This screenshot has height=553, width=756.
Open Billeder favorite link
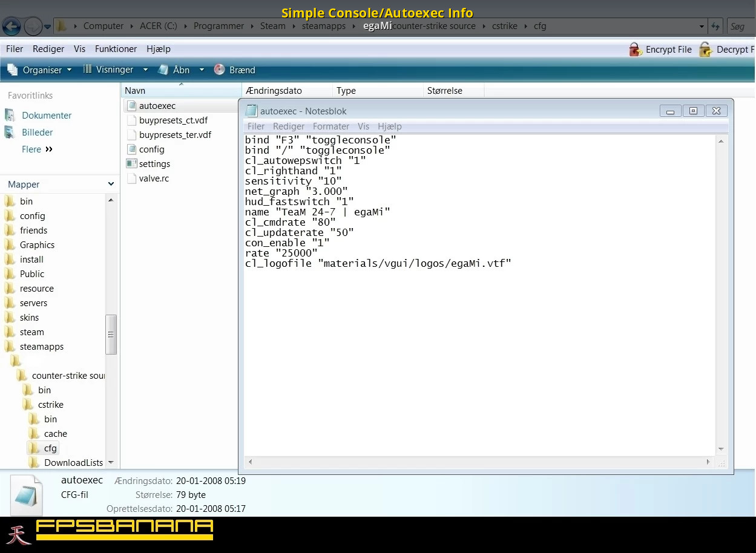[x=38, y=133]
